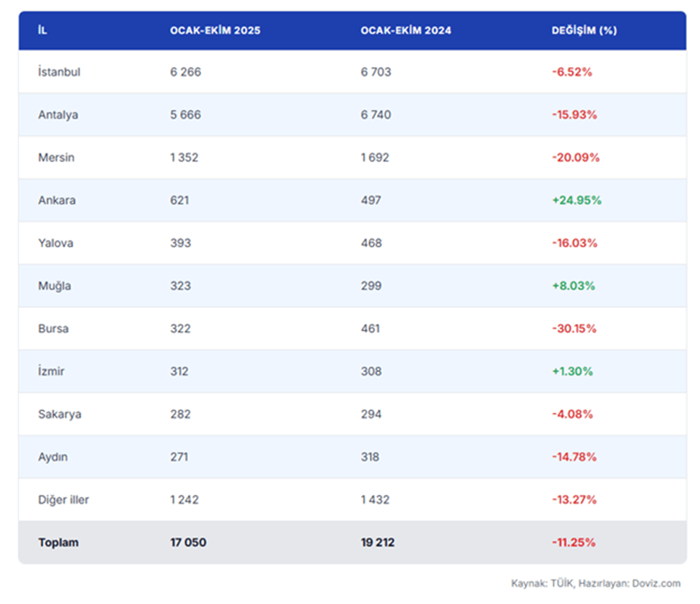Click the OCAK-EKİM 2025 column header

pyautogui.click(x=215, y=30)
